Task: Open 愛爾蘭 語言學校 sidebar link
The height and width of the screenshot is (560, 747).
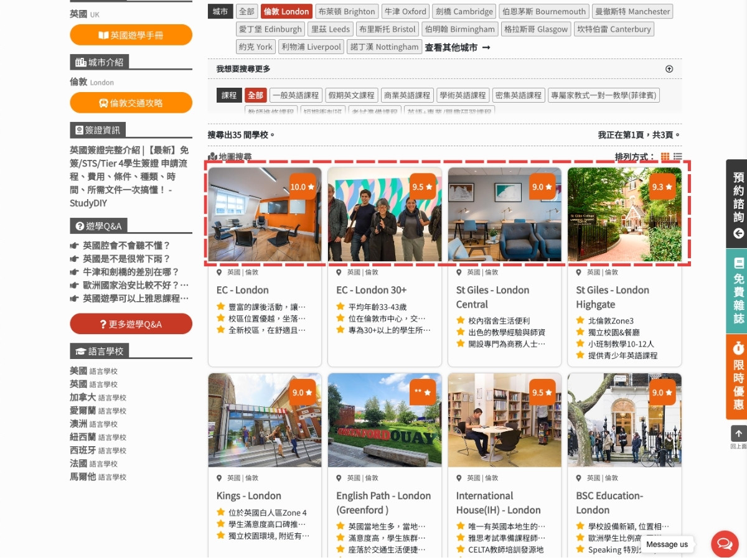Action: (98, 411)
